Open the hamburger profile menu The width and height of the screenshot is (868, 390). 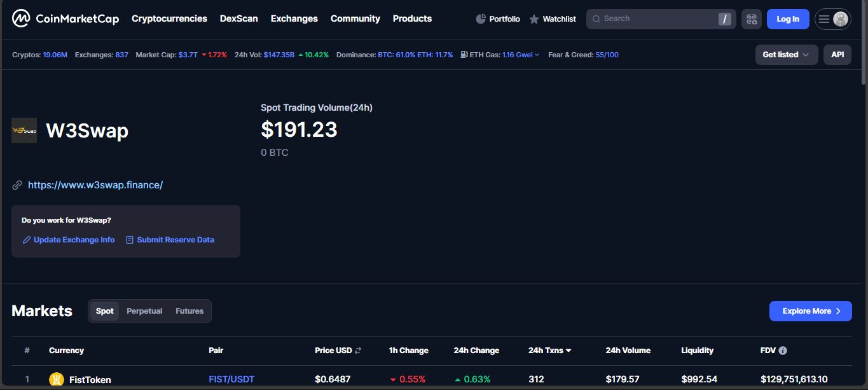point(833,19)
